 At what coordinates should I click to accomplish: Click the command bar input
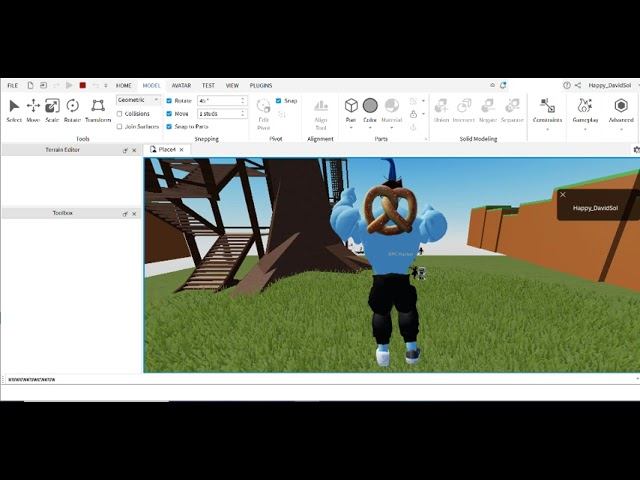click(x=320, y=380)
